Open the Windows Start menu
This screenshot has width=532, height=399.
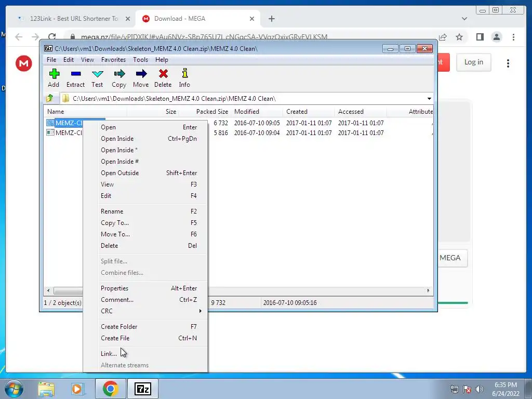[x=14, y=389]
